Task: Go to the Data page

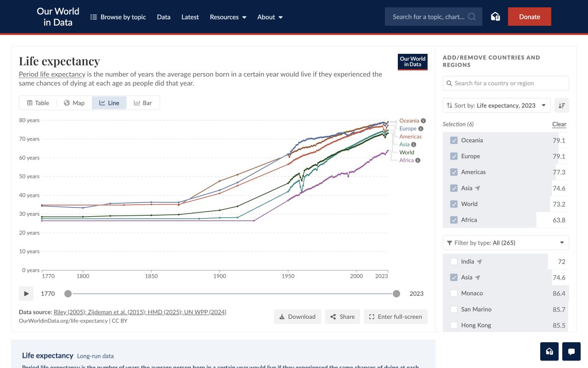Action: click(x=164, y=17)
